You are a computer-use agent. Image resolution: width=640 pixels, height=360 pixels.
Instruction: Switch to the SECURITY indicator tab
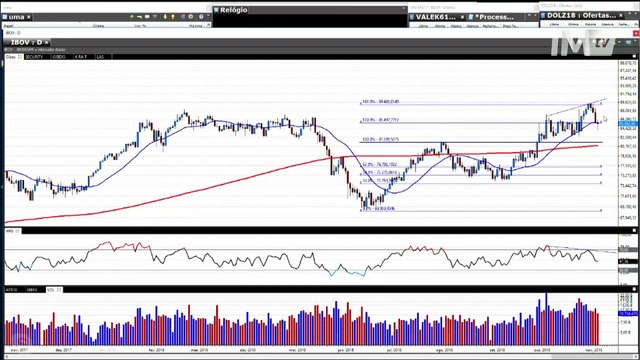34,57
